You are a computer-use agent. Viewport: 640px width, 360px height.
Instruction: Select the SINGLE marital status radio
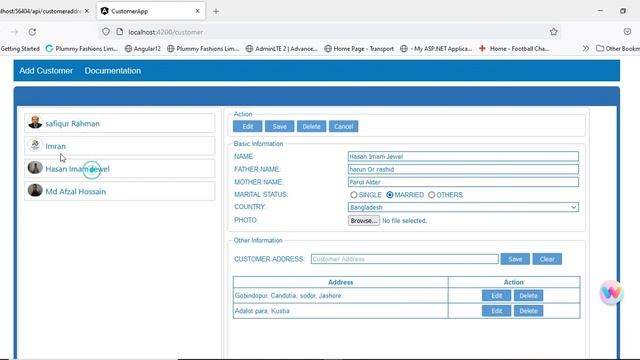click(x=353, y=195)
